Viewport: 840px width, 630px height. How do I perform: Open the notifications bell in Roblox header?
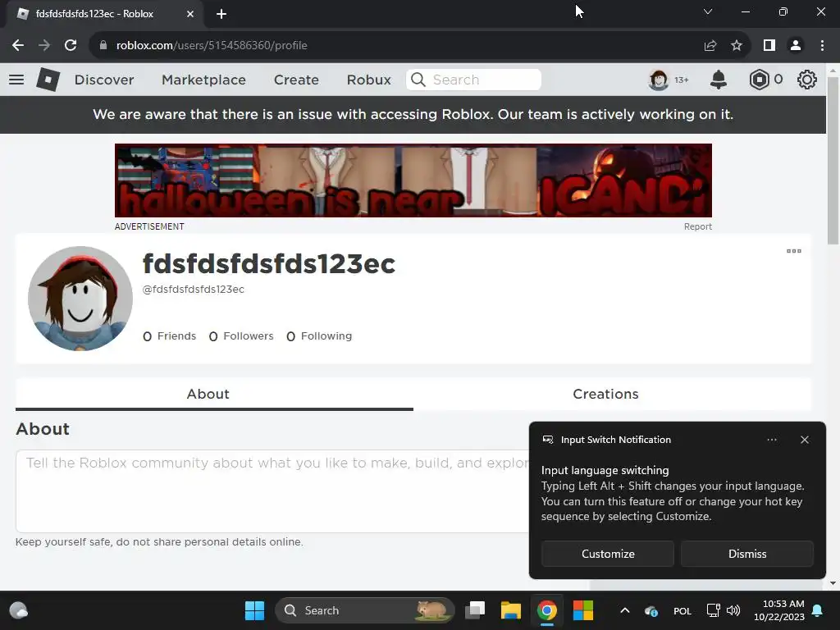pyautogui.click(x=719, y=80)
